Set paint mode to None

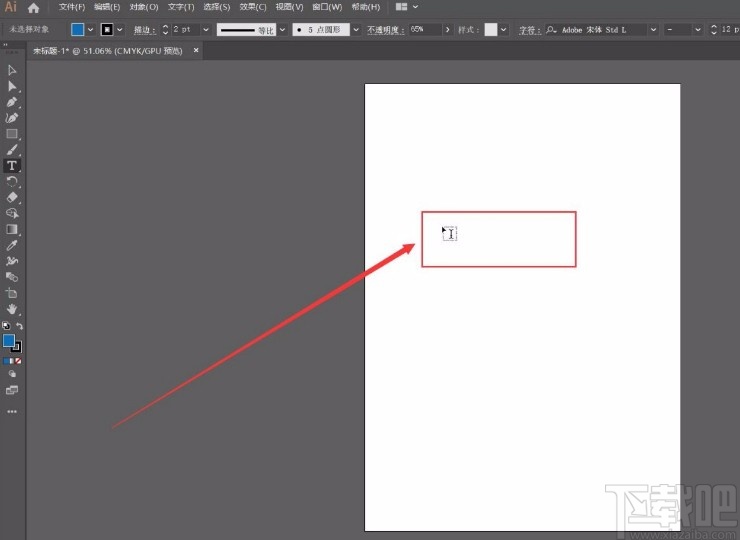click(x=18, y=361)
